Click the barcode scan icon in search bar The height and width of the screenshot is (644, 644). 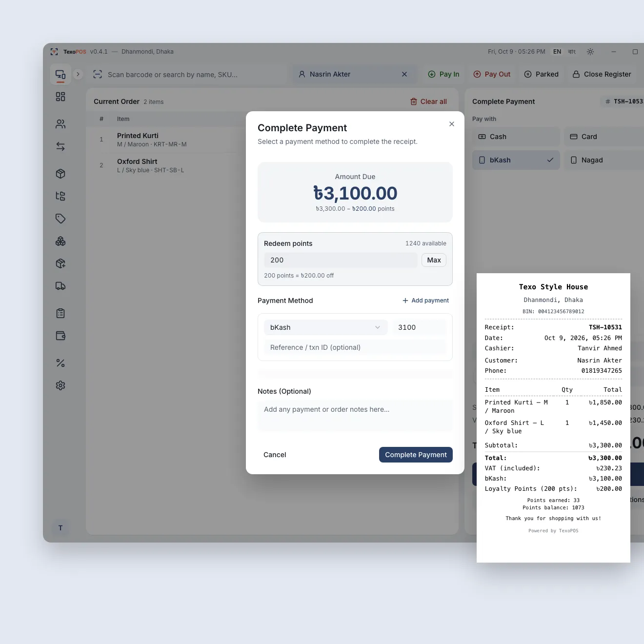coord(98,74)
